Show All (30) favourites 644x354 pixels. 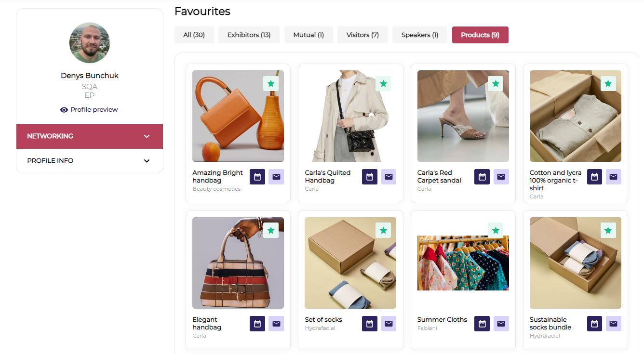pos(194,35)
